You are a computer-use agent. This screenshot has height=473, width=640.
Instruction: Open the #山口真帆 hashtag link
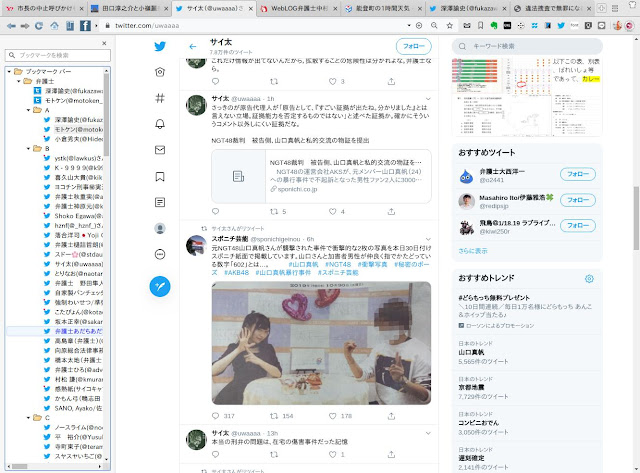tap(303, 264)
